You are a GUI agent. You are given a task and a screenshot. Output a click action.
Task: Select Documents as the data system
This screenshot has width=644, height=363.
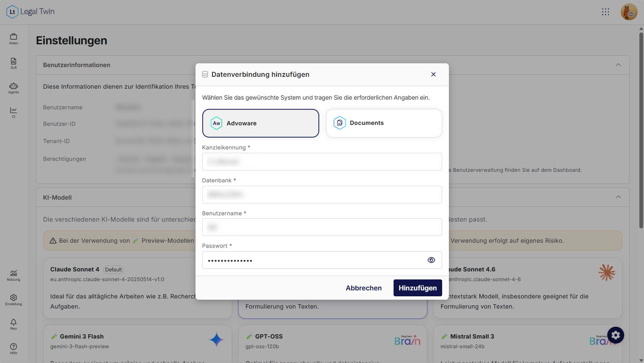point(384,123)
